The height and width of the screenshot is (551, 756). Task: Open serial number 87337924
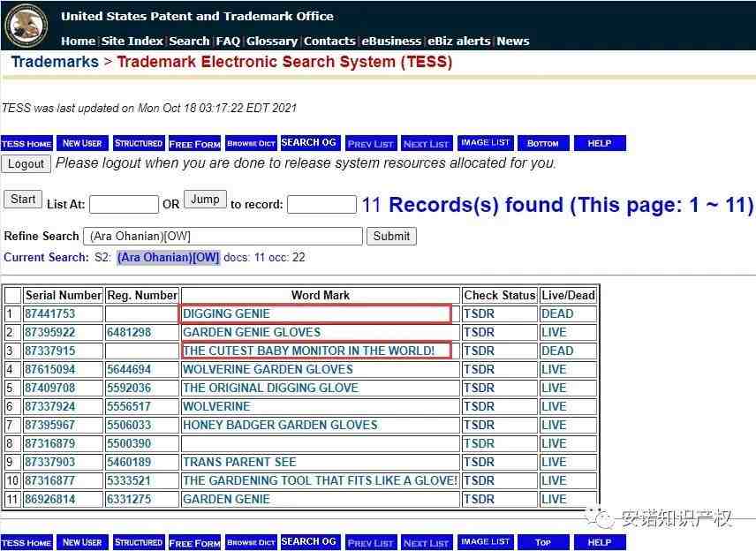click(x=50, y=406)
